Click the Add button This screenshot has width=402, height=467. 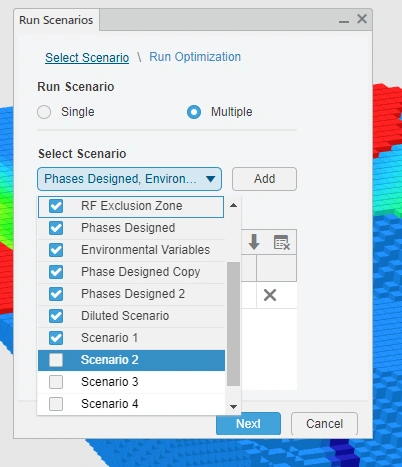pos(264,179)
